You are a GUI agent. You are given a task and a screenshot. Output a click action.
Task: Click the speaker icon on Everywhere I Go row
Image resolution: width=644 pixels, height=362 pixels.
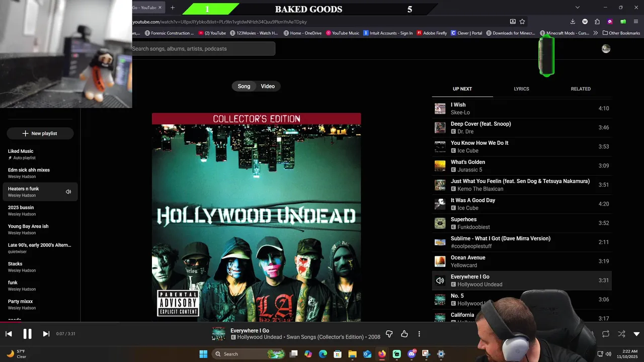(x=440, y=281)
